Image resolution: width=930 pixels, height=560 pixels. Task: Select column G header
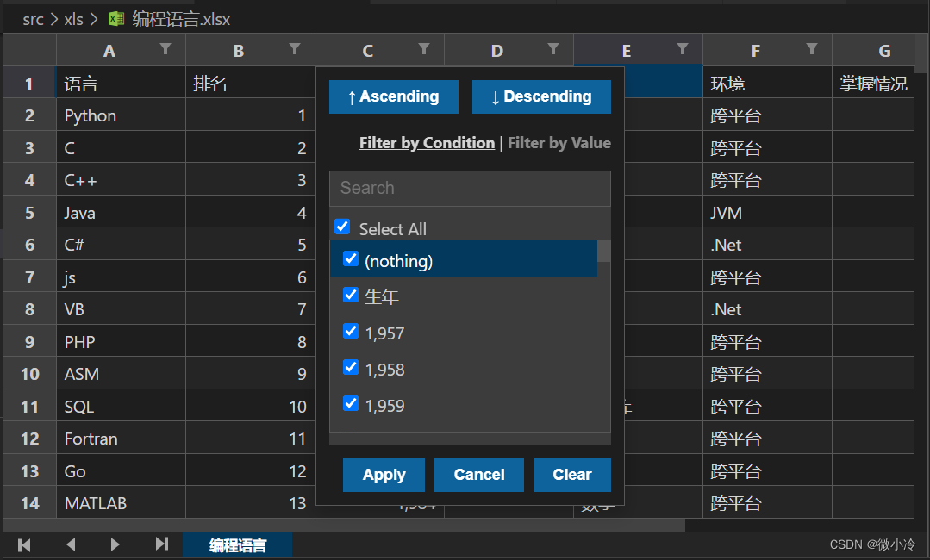tap(874, 50)
